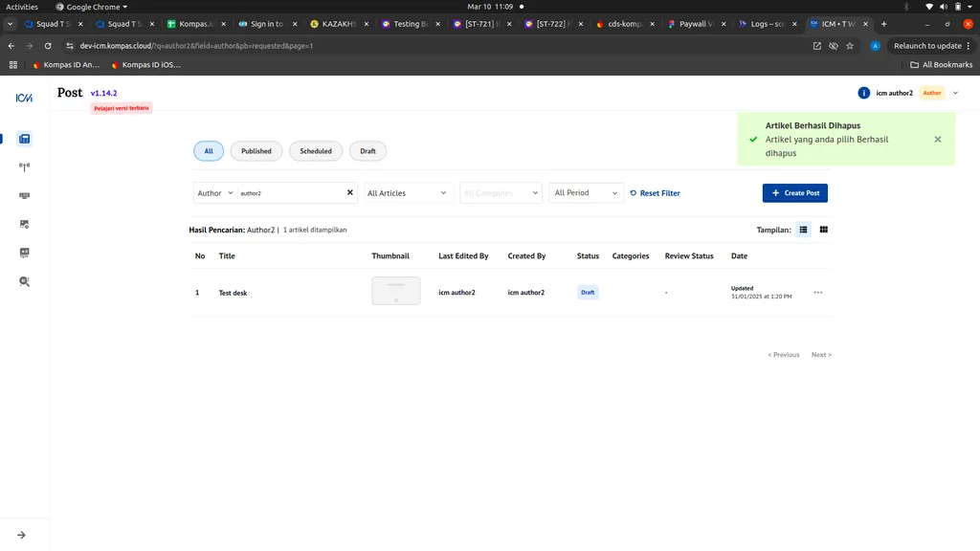Open the Post list sidebar icon
Viewport: 980px width, 551px height.
coord(24,139)
